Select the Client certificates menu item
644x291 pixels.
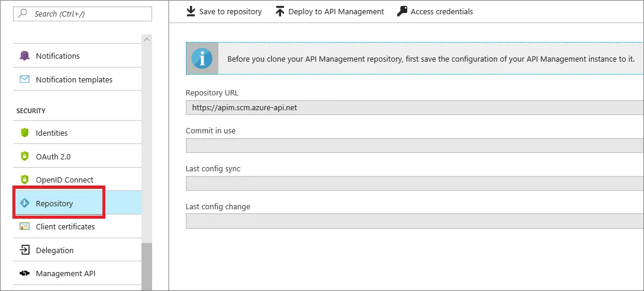[x=65, y=226]
